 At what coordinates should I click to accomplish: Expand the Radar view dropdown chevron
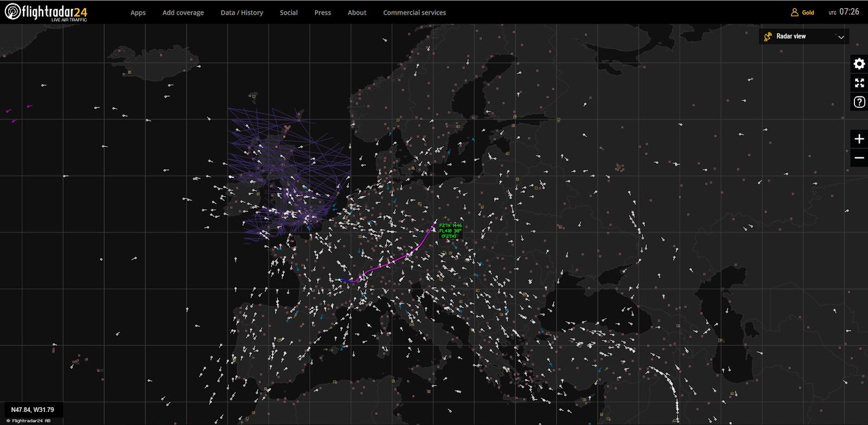(x=841, y=37)
